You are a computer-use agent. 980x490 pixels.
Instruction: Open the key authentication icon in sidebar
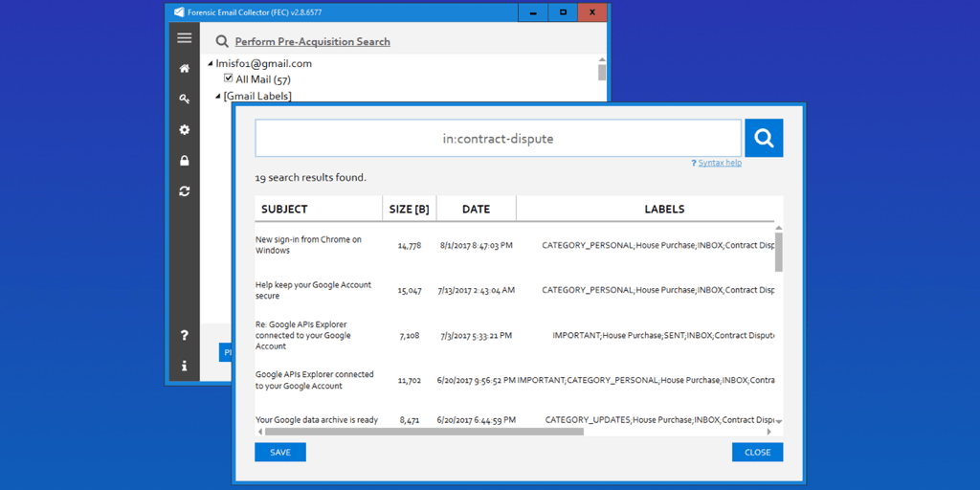tap(185, 99)
